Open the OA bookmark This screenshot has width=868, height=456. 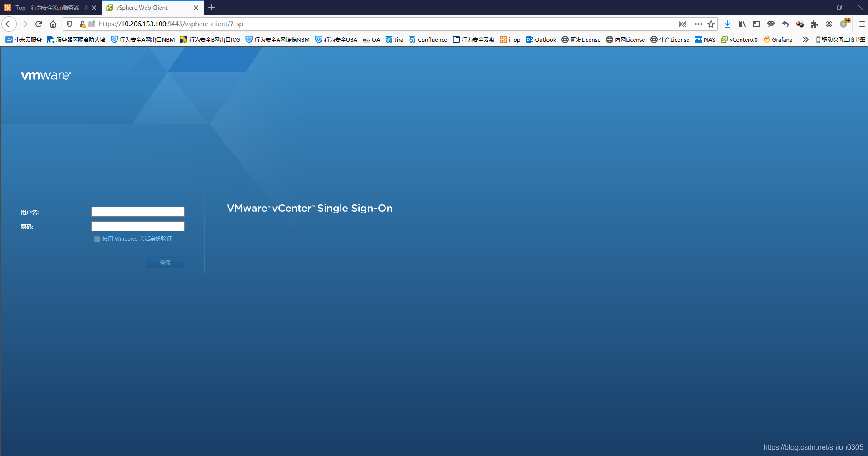[371, 39]
